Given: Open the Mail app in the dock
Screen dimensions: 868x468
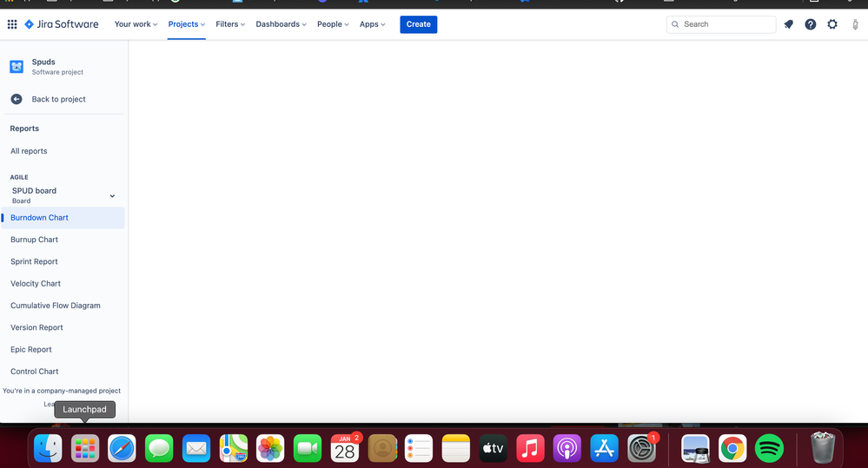Looking at the screenshot, I should pyautogui.click(x=196, y=448).
